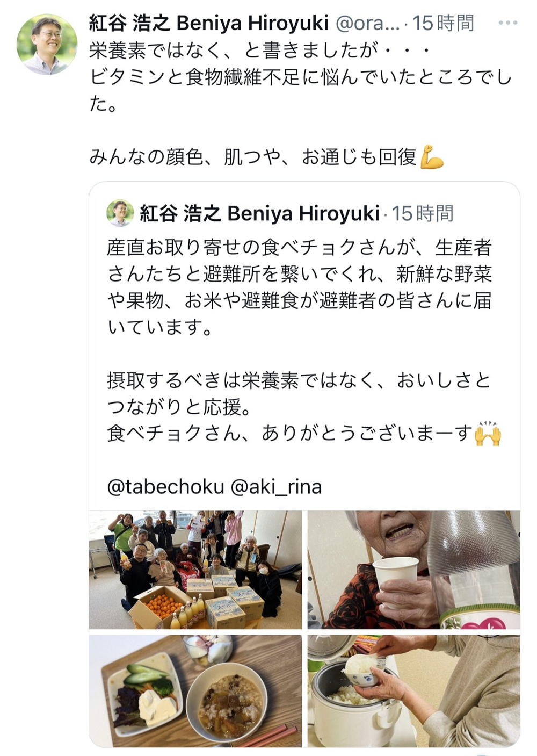The image size is (537, 756).
Task: Open quoted tweet text about 食べチョク
Action: point(299,287)
